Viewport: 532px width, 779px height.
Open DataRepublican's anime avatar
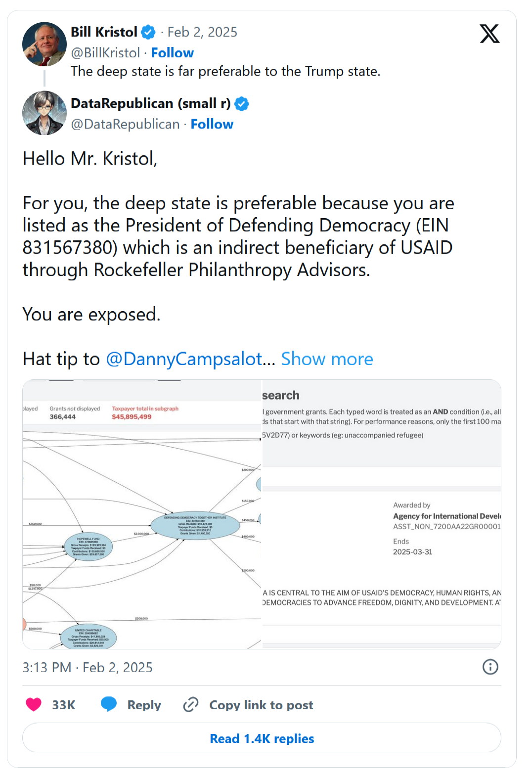44,113
